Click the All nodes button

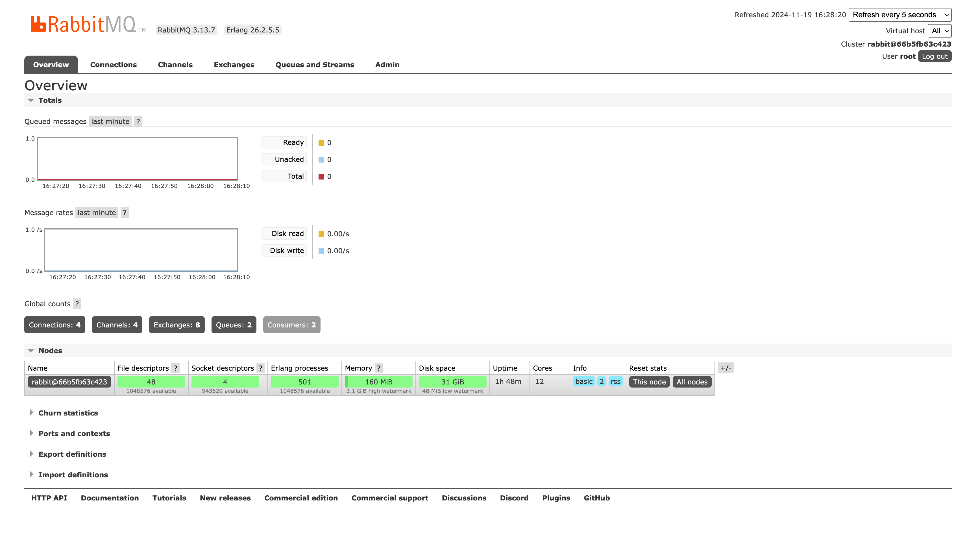(692, 382)
